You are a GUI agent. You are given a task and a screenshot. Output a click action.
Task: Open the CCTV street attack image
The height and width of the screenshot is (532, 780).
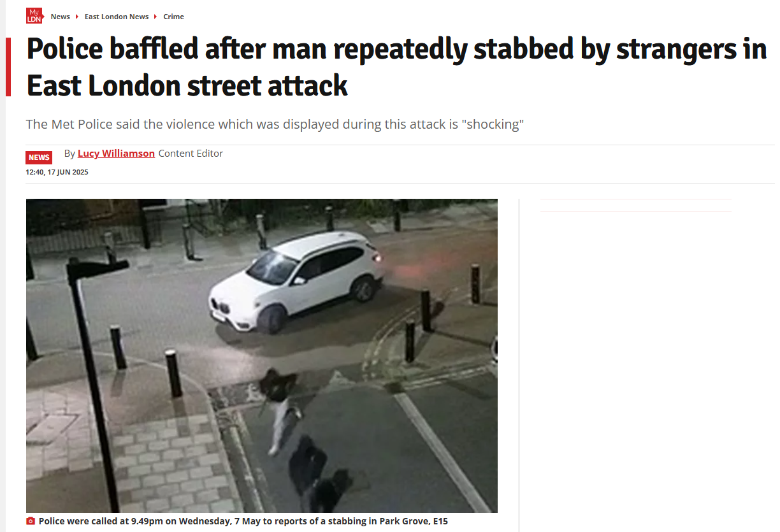262,356
